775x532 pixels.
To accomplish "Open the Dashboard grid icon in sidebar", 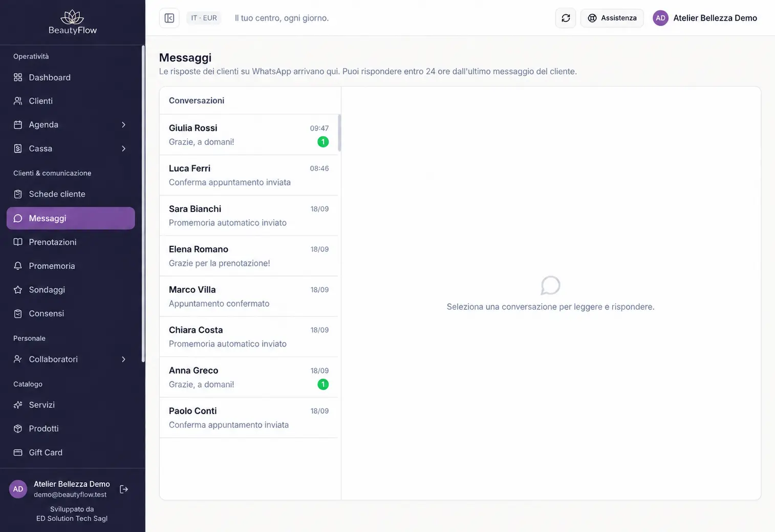I will [18, 77].
